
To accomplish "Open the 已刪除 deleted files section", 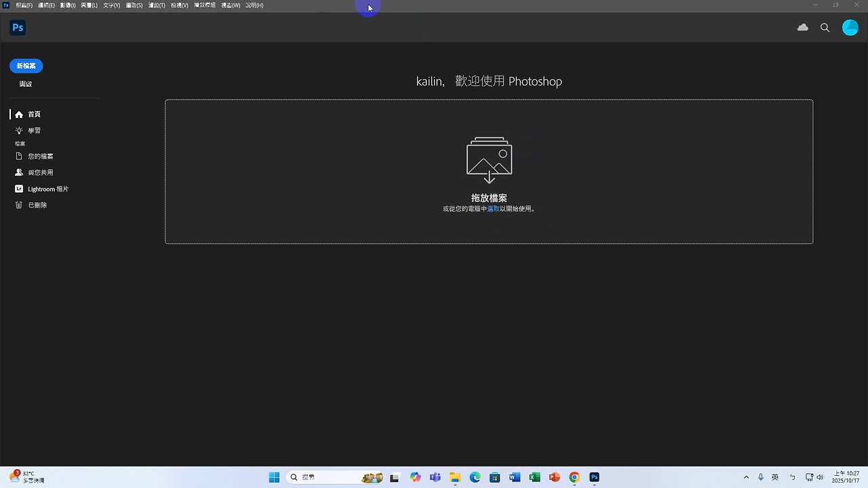I will pyautogui.click(x=37, y=205).
